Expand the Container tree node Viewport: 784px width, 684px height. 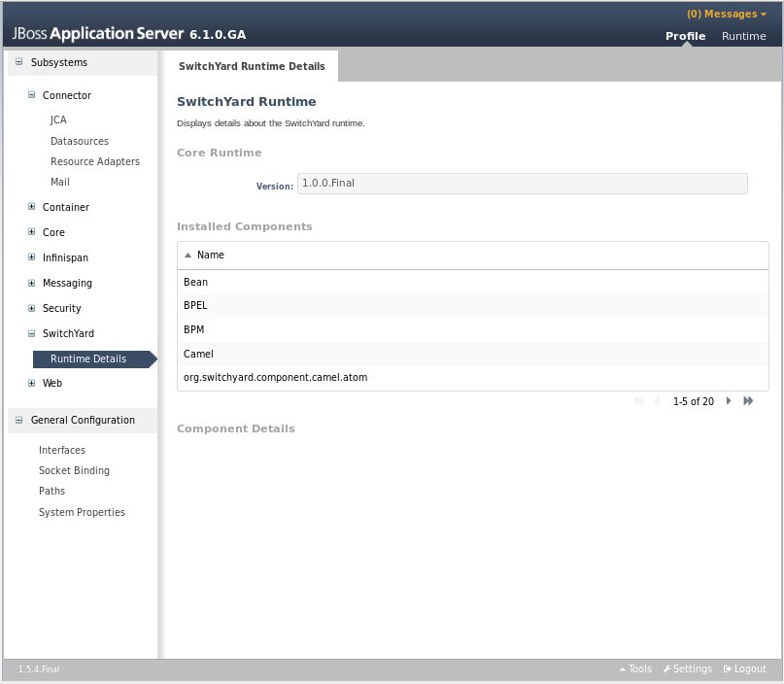coord(31,207)
